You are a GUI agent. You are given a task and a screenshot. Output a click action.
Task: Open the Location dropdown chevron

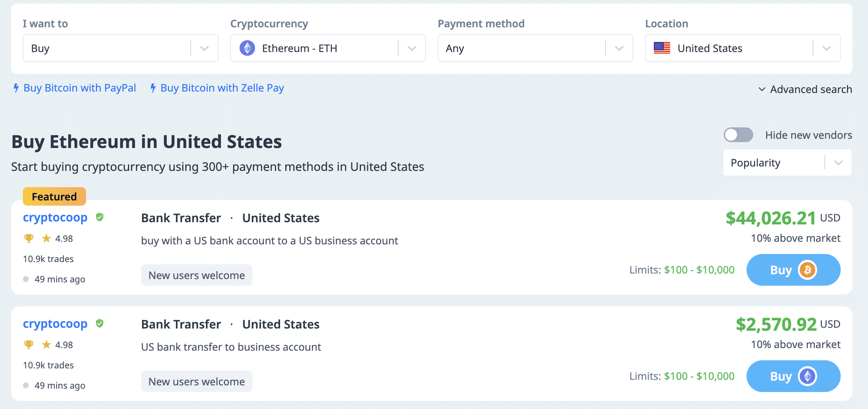[x=827, y=48]
